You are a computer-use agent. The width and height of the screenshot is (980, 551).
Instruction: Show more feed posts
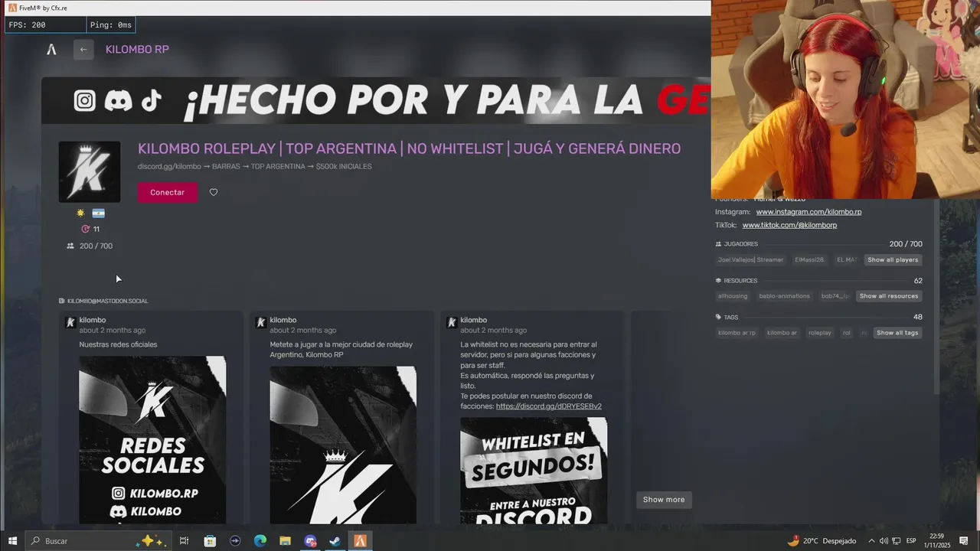(x=664, y=500)
